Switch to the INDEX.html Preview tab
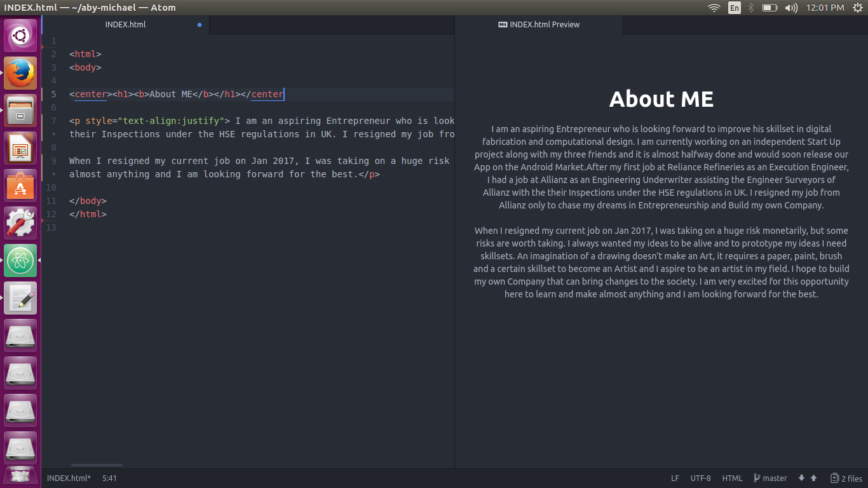 (x=539, y=25)
